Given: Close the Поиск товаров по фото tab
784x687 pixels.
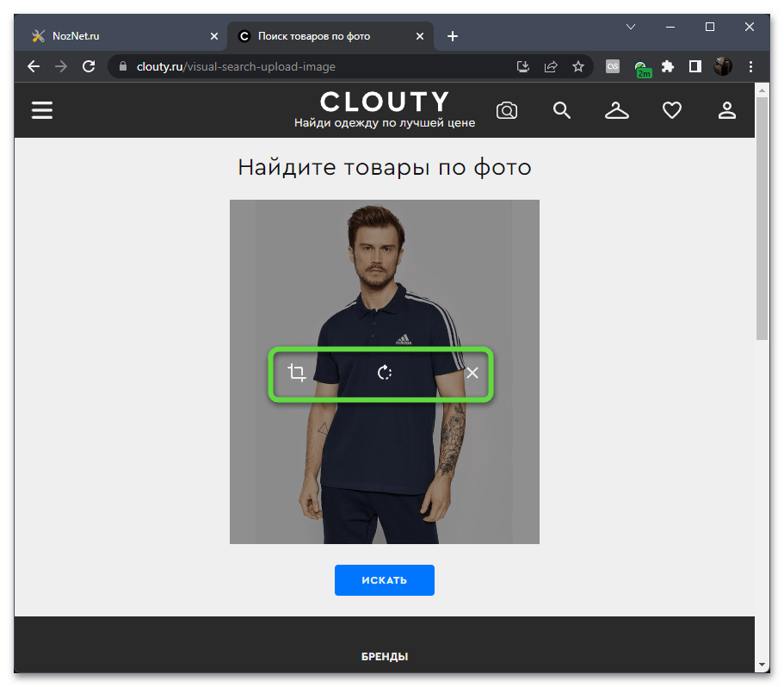Looking at the screenshot, I should point(420,36).
